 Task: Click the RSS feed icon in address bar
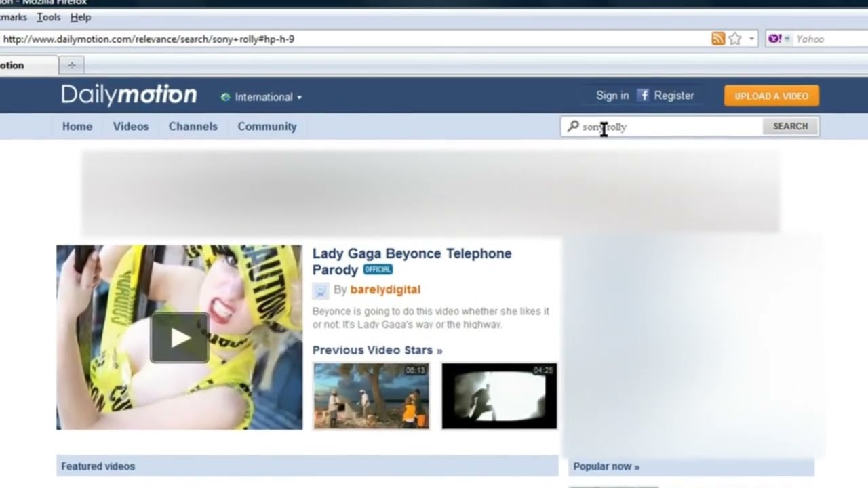pos(717,39)
